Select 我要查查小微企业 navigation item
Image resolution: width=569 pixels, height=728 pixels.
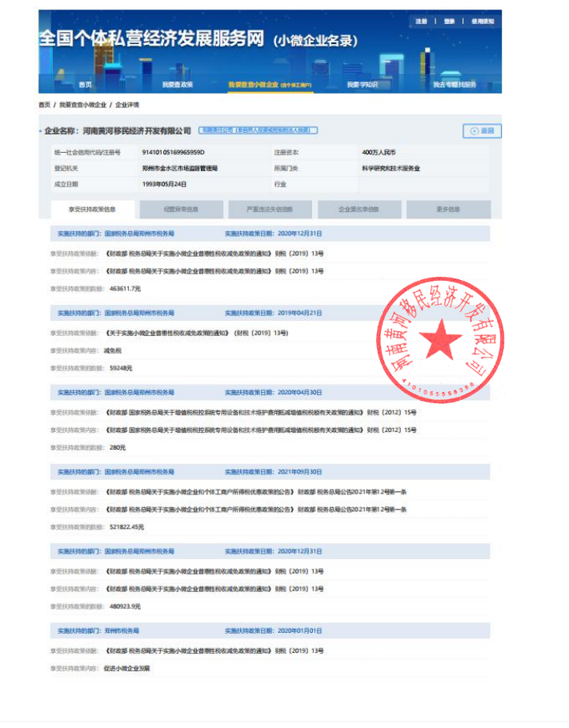270,85
